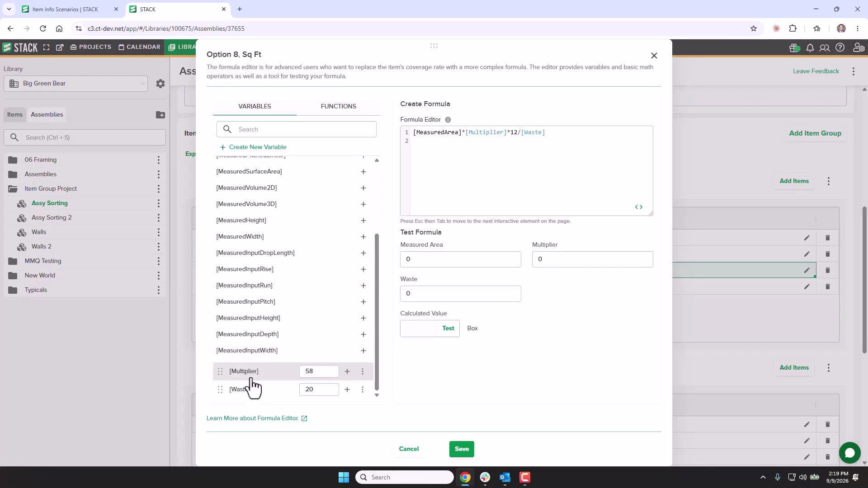The width and height of the screenshot is (868, 488).
Task: Open options menu for Walls assembly
Action: coord(159,232)
